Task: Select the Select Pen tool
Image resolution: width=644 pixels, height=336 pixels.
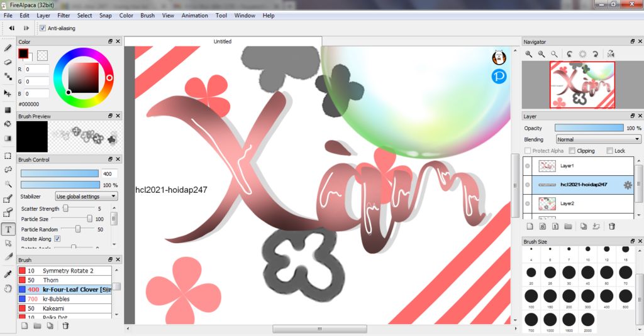Action: [x=8, y=199]
